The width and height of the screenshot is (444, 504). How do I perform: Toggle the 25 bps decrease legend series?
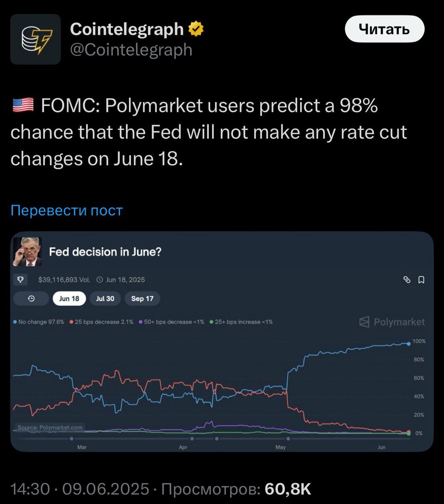pos(101,322)
